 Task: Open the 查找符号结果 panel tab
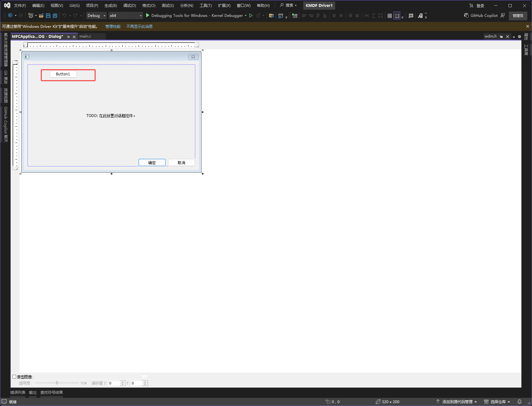coord(52,392)
